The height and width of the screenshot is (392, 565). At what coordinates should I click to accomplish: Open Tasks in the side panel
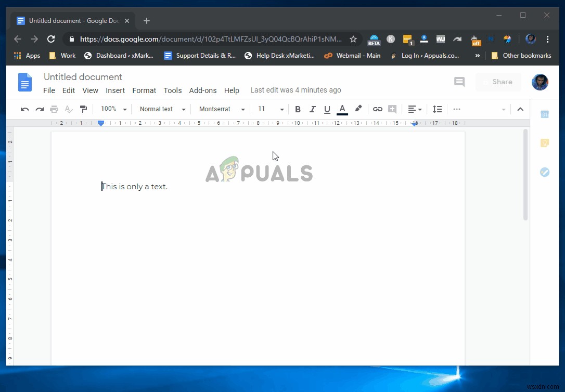click(x=545, y=172)
